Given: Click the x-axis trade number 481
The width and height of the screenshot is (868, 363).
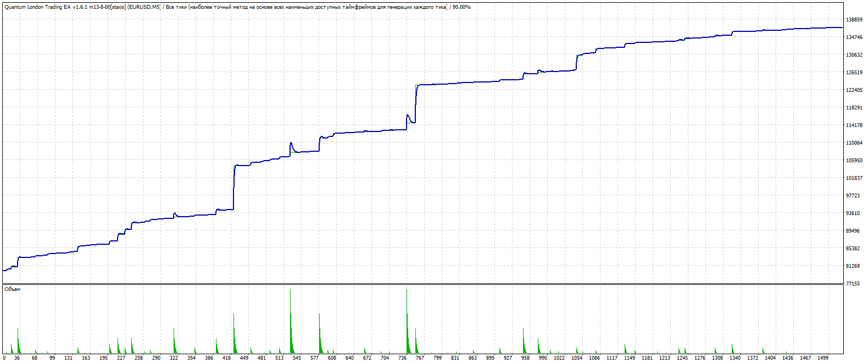Looking at the screenshot, I should click(x=261, y=358).
